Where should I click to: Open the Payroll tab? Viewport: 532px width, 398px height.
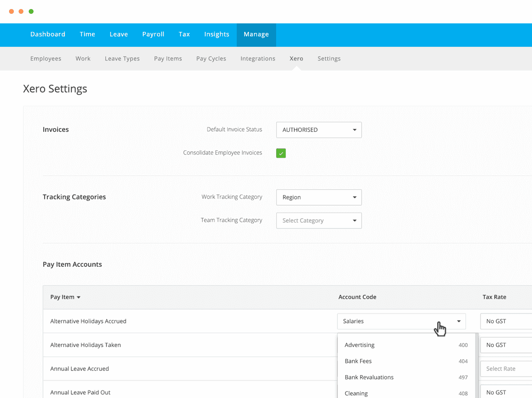click(153, 34)
